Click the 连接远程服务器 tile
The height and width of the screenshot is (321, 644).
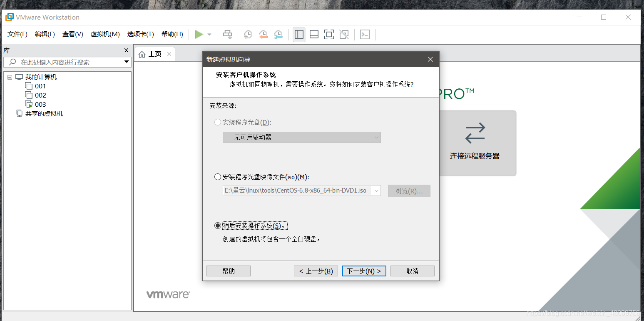coord(478,143)
